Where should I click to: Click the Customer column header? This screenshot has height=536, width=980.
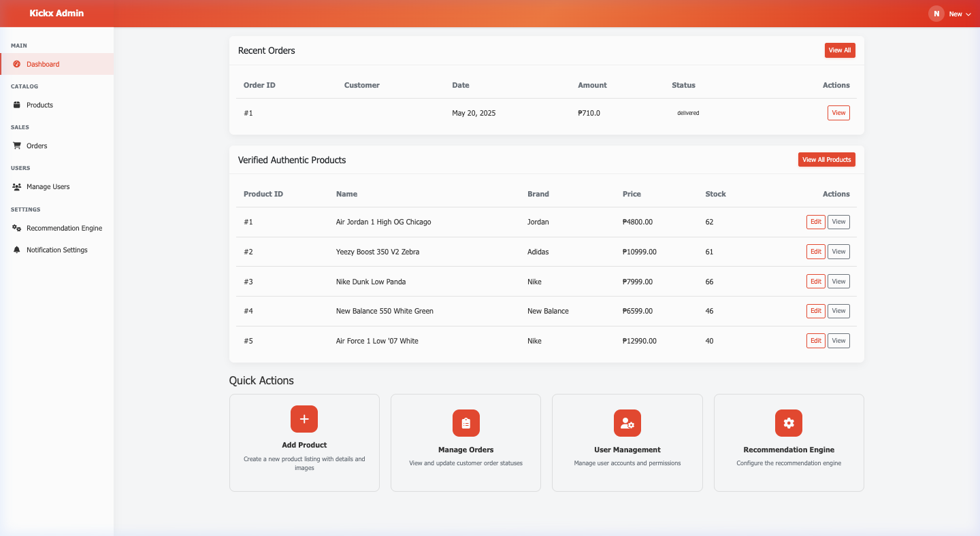[362, 85]
